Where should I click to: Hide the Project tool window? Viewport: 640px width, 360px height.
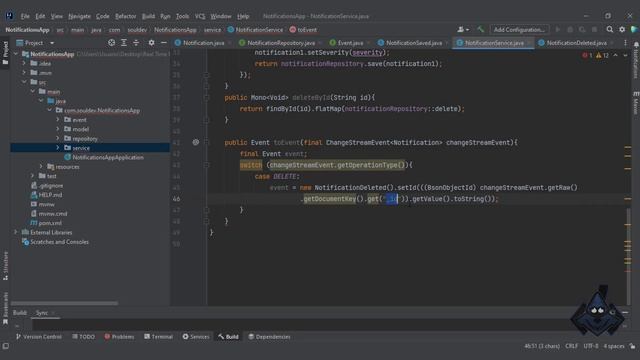164,42
